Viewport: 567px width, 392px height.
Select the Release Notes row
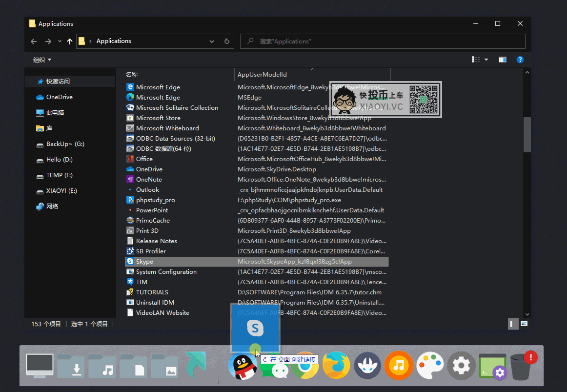pos(257,241)
